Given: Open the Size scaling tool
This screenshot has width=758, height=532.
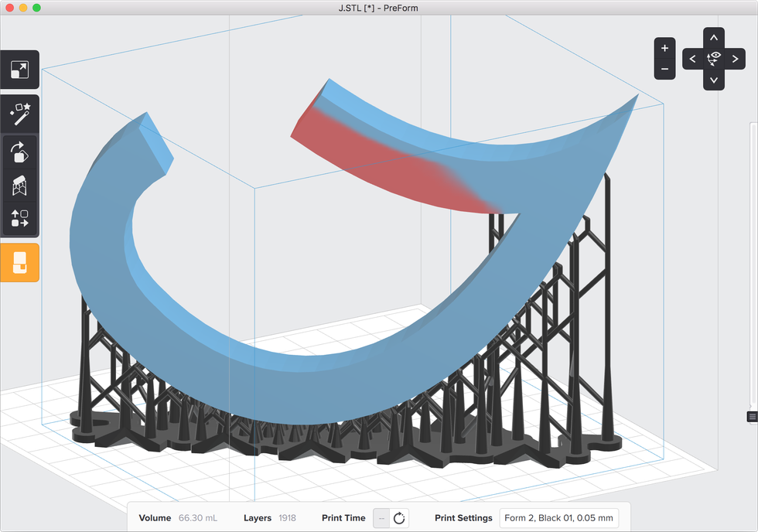Looking at the screenshot, I should (x=19, y=70).
